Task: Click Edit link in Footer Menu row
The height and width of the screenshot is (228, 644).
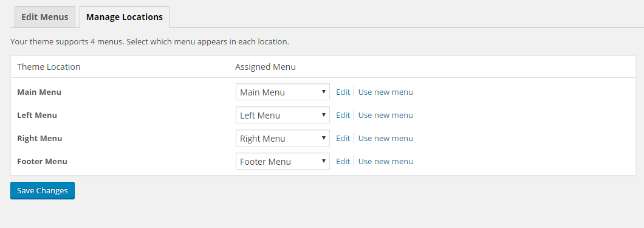Action: pos(343,162)
